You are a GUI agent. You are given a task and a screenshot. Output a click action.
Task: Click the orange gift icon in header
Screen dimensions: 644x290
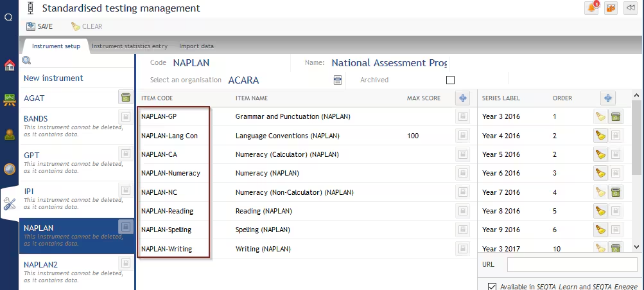[611, 8]
